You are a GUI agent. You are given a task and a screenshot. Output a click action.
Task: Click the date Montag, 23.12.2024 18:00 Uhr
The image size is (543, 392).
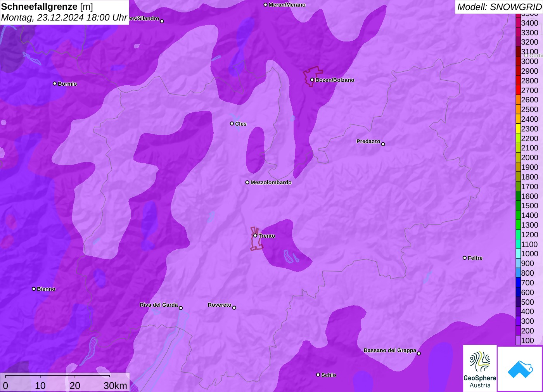click(64, 17)
